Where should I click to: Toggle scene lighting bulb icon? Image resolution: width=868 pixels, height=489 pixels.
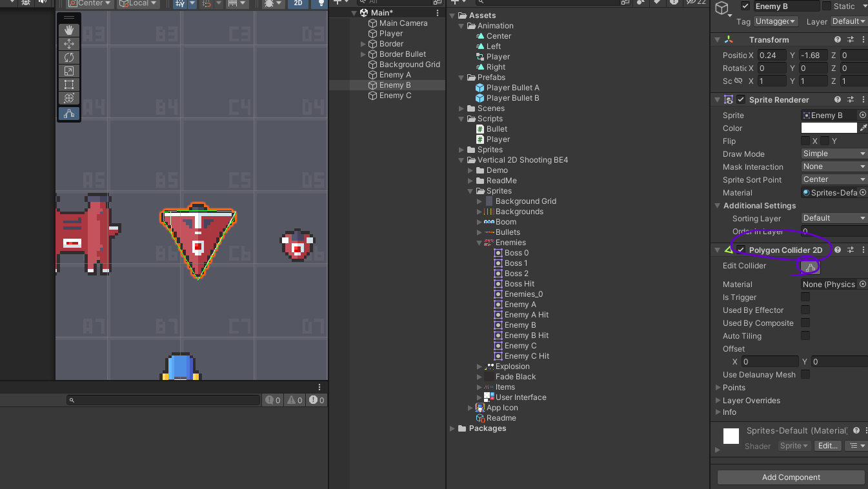pyautogui.click(x=320, y=3)
